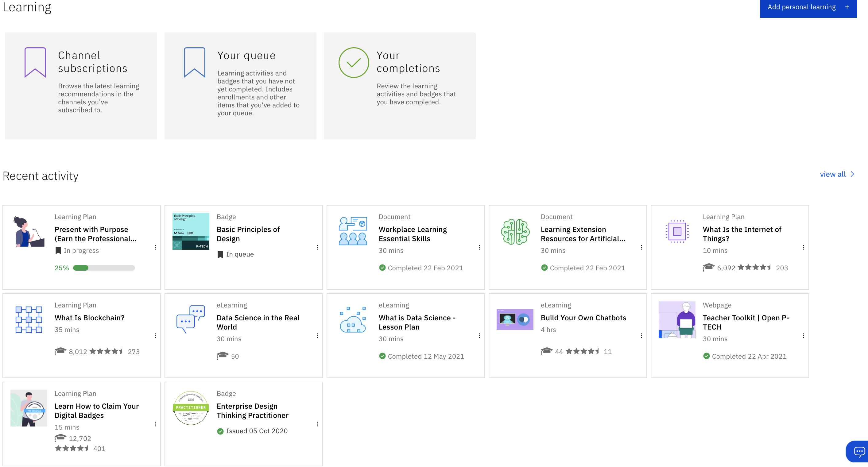This screenshot has width=868, height=467.
Task: Open What Is the Internet of Things? title
Action: click(x=742, y=234)
